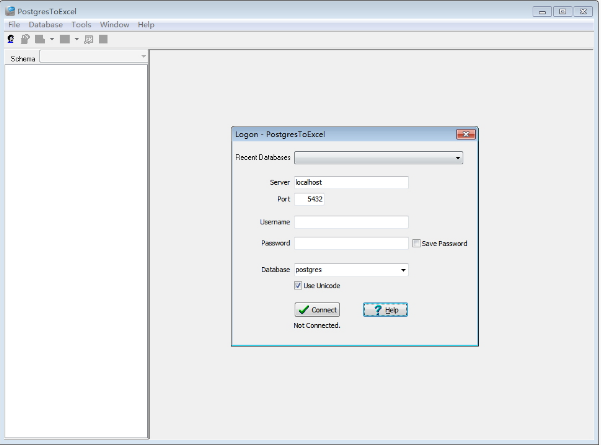This screenshot has height=445, width=601.
Task: Expand the Schema combo box
Action: pos(143,56)
